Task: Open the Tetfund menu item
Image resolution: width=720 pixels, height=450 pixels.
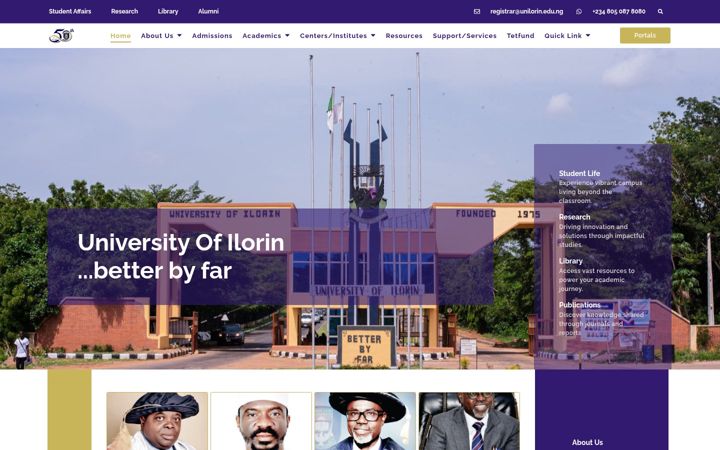Action: click(x=520, y=35)
